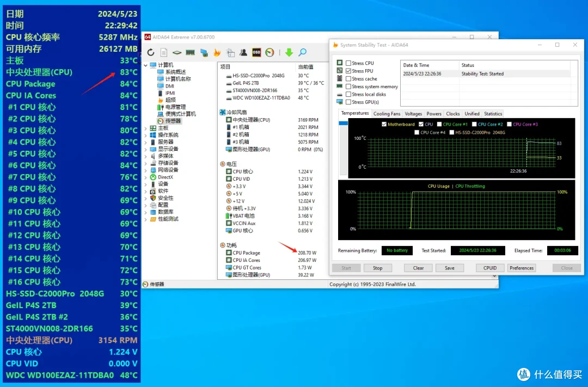Viewport: 588px width, 387px height.
Task: Select 系统概述 in the tree
Action: (175, 72)
